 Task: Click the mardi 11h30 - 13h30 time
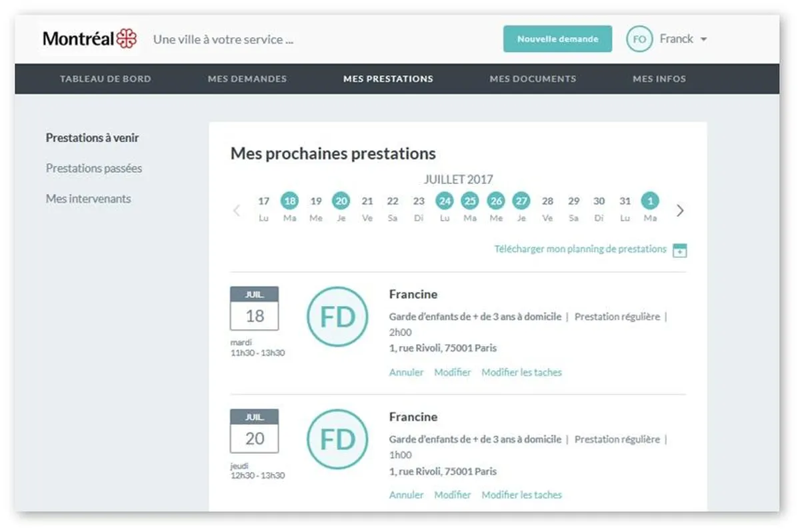(257, 347)
